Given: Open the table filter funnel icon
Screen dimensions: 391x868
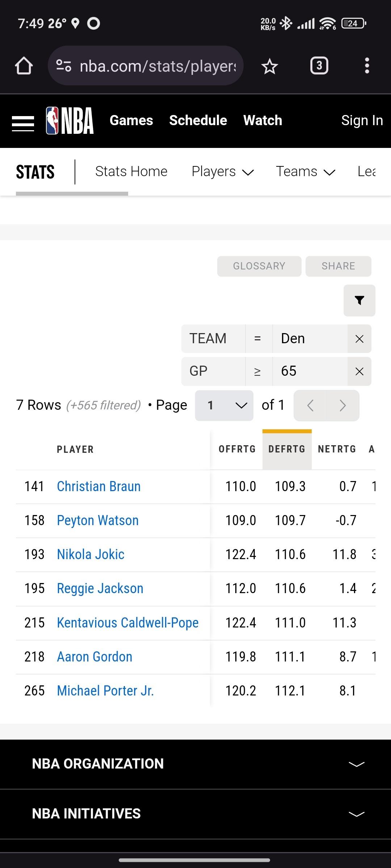Looking at the screenshot, I should click(359, 300).
